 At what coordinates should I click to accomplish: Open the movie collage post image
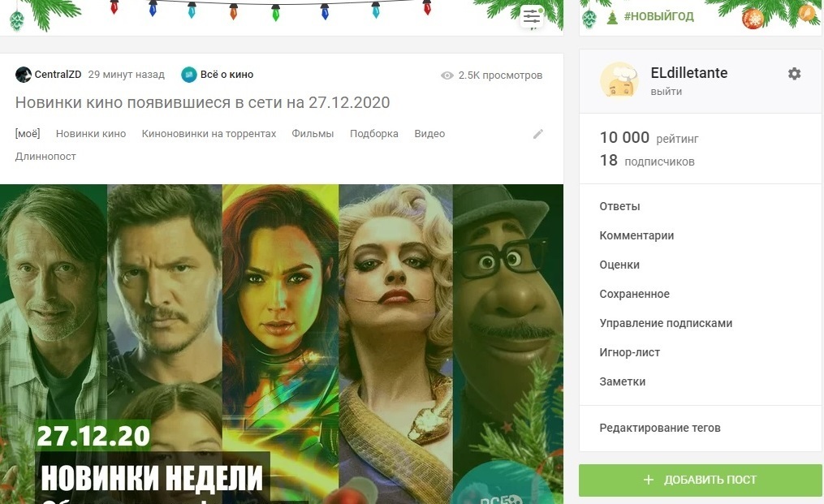point(282,343)
